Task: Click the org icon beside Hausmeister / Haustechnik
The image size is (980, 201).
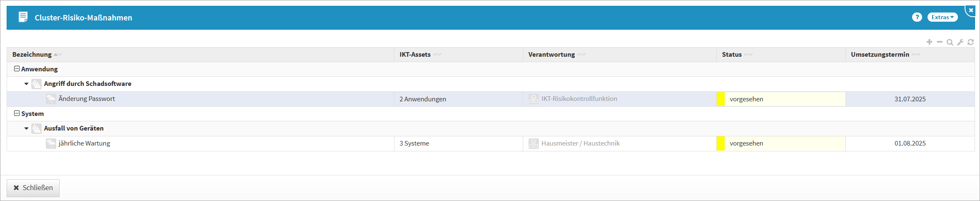Action: (x=534, y=143)
